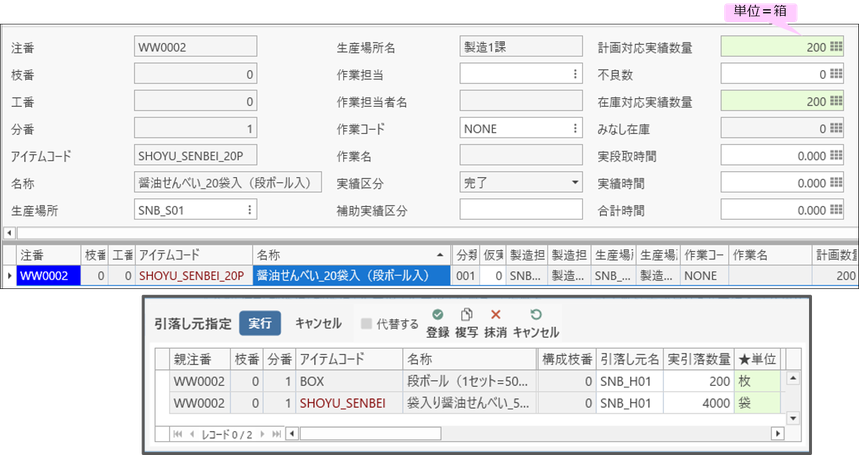The image size is (859, 455).
Task: Select the BOX item code cell
Action: 350,381
